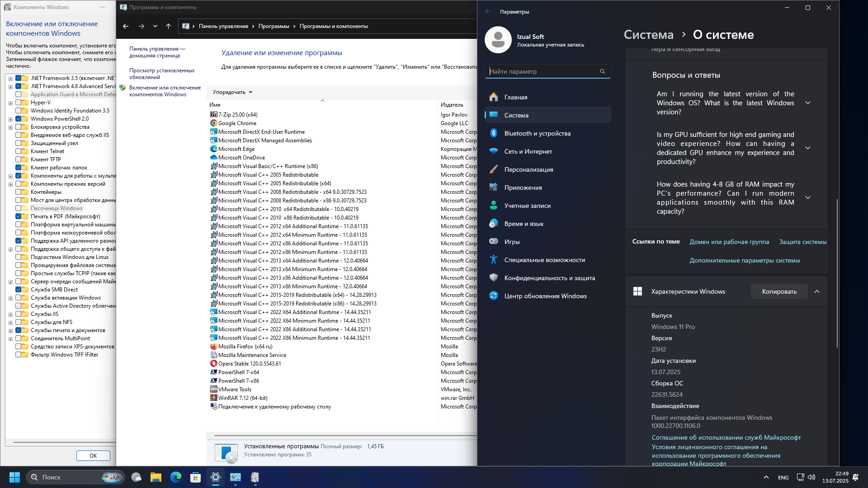
Task: Click the up arrow in Control Panel navigation
Action: pos(168,26)
